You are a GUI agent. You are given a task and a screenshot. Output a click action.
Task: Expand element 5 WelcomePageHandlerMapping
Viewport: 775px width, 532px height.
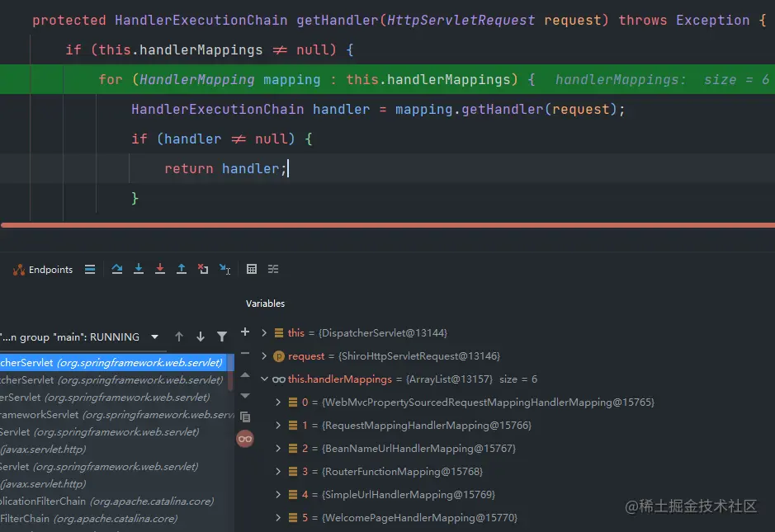tap(278, 518)
